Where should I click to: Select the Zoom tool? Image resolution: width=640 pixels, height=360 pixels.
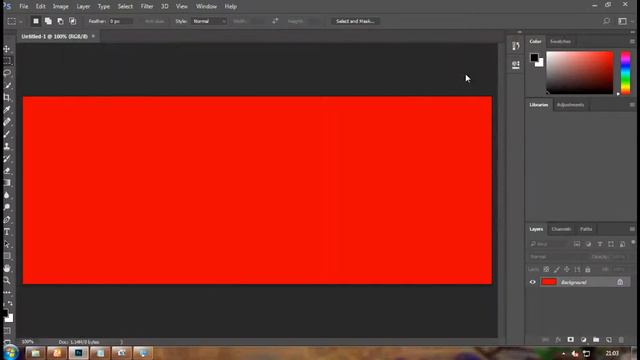7,280
